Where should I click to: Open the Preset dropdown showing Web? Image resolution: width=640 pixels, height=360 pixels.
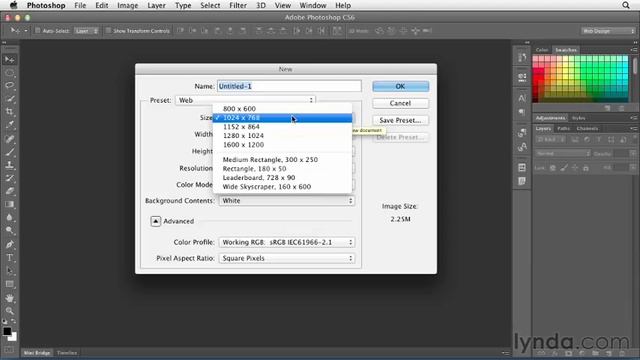point(245,100)
